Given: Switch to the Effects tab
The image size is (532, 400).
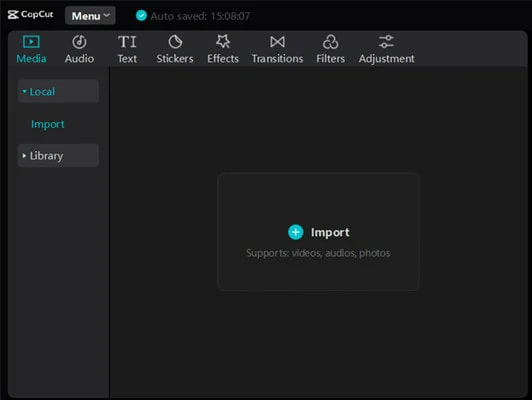Looking at the screenshot, I should [223, 50].
